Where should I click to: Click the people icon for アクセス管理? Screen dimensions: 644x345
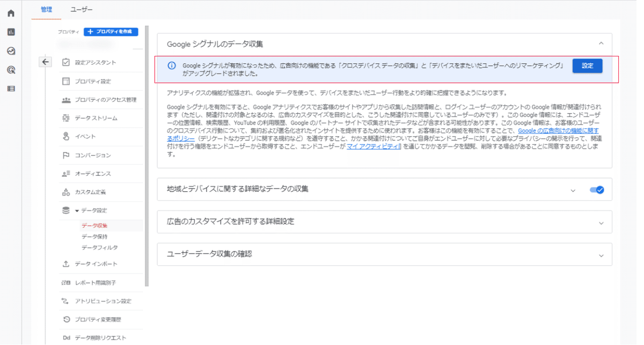coord(66,100)
